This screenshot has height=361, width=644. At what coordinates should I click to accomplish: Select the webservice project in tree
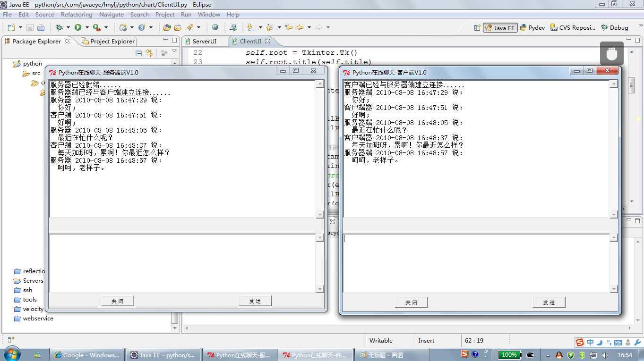point(34,319)
